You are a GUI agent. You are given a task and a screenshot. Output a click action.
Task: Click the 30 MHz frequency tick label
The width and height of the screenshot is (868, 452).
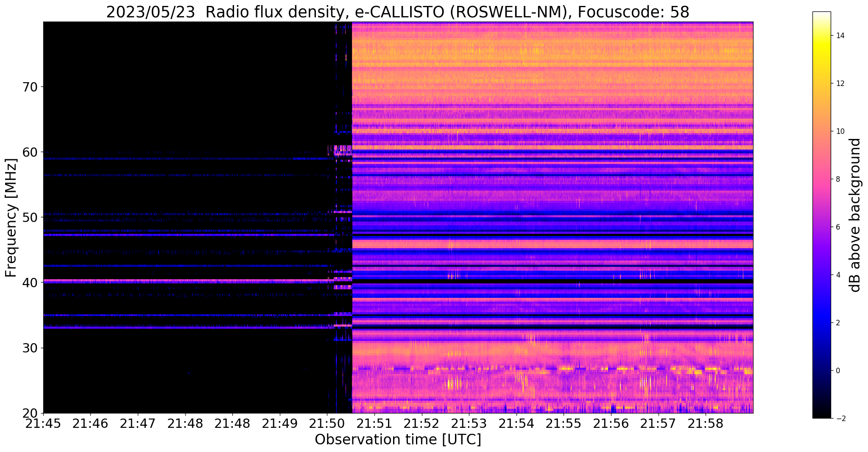pos(30,348)
